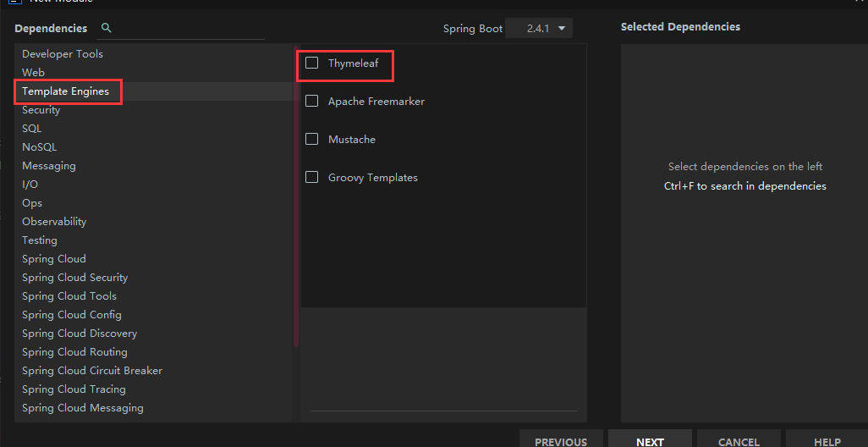The width and height of the screenshot is (868, 447).
Task: Select the SQL category
Action: (32, 129)
